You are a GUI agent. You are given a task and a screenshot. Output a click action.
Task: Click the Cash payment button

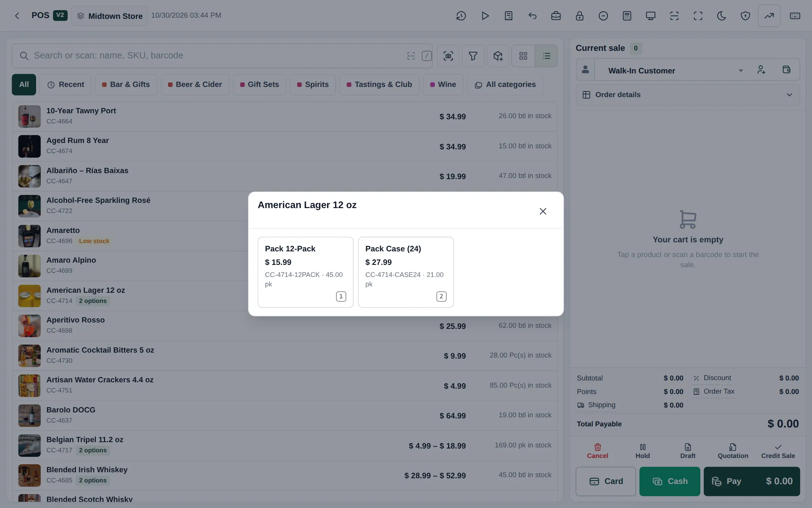tap(670, 481)
